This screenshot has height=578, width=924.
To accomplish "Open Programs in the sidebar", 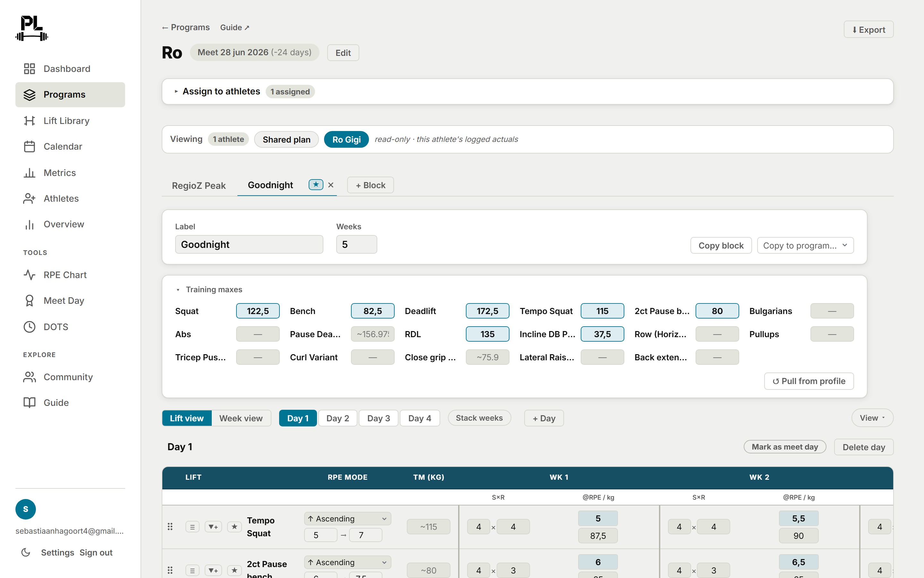I will point(70,94).
